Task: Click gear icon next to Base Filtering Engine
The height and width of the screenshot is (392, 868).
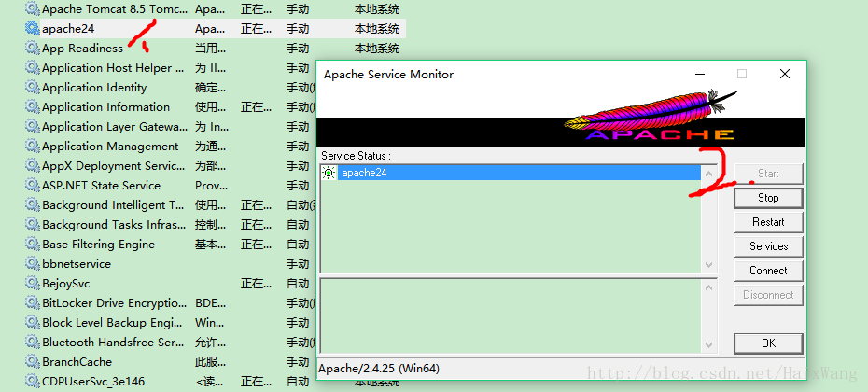Action: (33, 245)
